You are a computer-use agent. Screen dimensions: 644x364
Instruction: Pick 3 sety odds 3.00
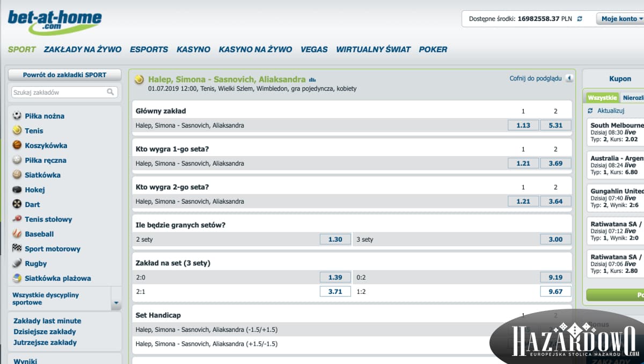[x=555, y=240]
